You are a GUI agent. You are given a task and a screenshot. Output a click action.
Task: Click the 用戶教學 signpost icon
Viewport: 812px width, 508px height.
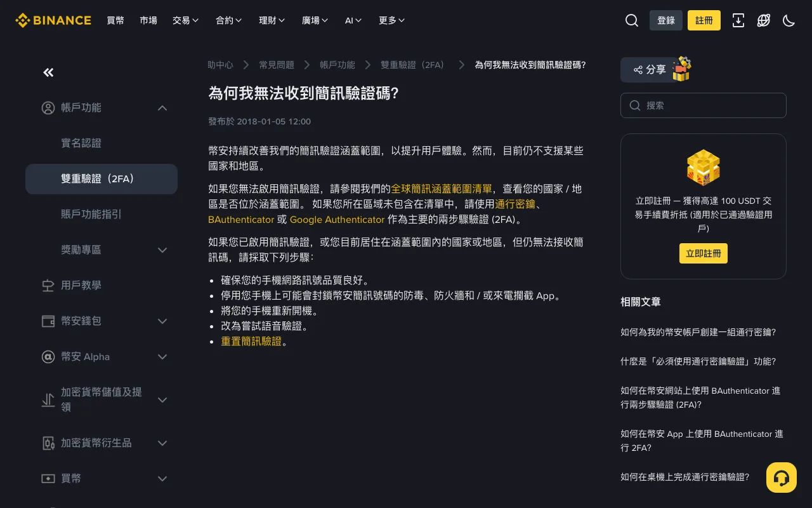[x=48, y=286]
